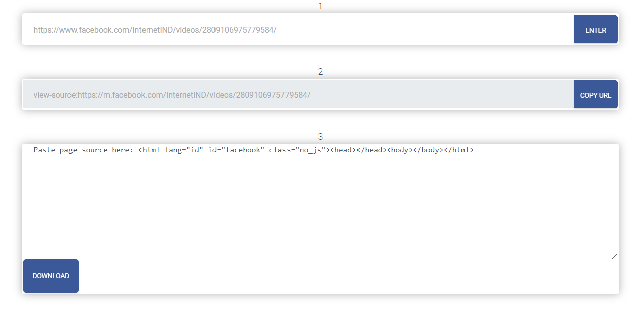The height and width of the screenshot is (315, 644).
Task: Click the COPY URL button
Action: pos(595,95)
